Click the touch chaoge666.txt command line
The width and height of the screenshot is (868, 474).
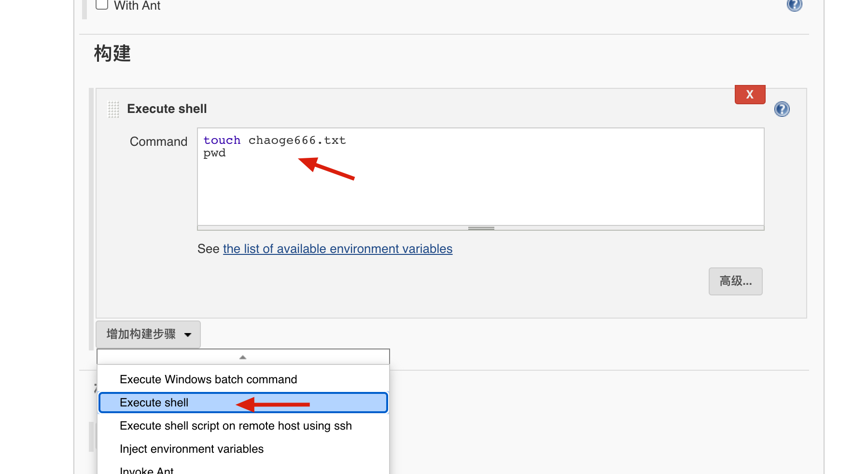[x=274, y=140]
